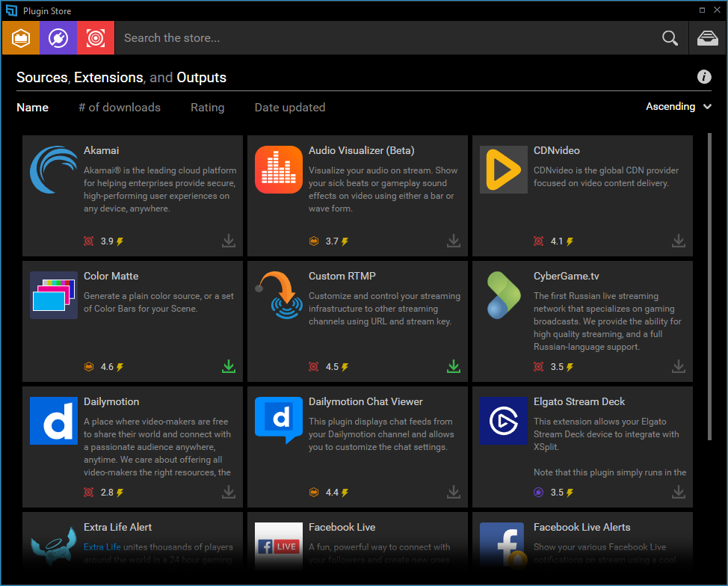
Task: Click the green download icon for Custom RTMP
Action: click(x=454, y=366)
